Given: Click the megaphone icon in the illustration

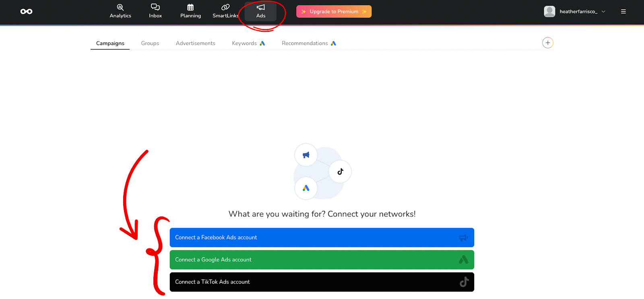Looking at the screenshot, I should [x=306, y=155].
